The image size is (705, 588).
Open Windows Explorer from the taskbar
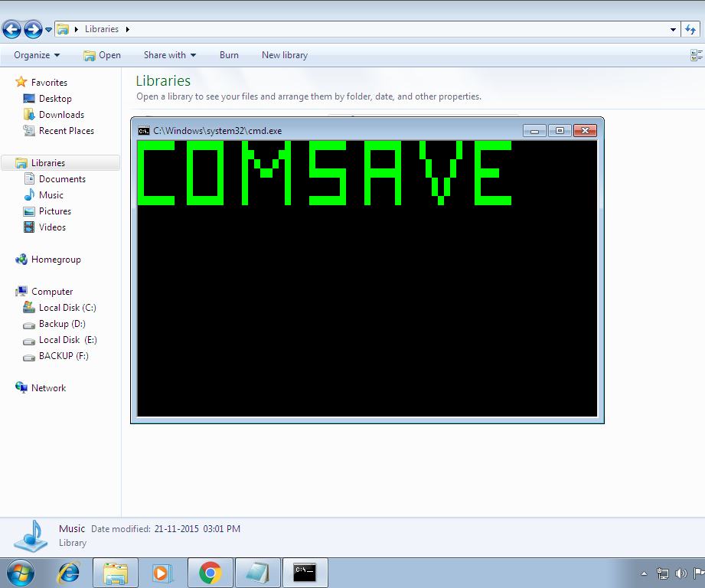[116, 573]
